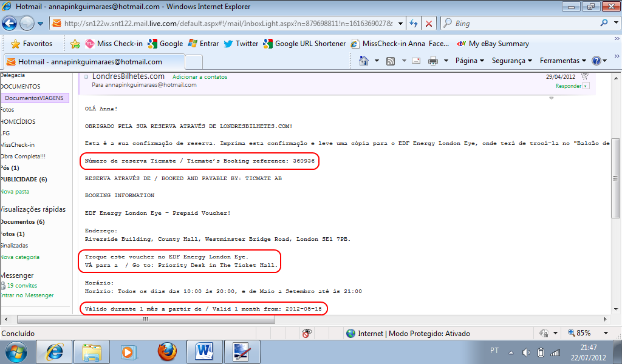Click the Stop loading X icon
This screenshot has width=622, height=364.
pos(429,24)
